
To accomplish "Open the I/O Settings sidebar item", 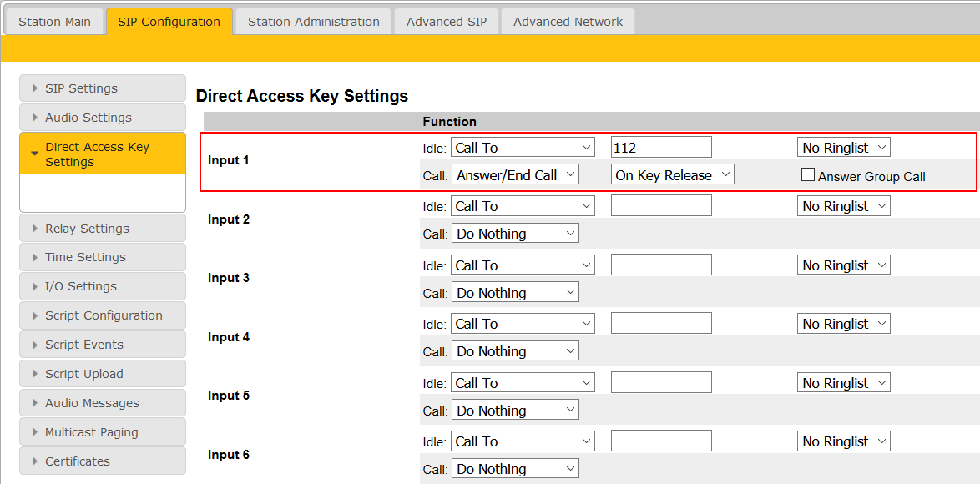I will coord(80,286).
